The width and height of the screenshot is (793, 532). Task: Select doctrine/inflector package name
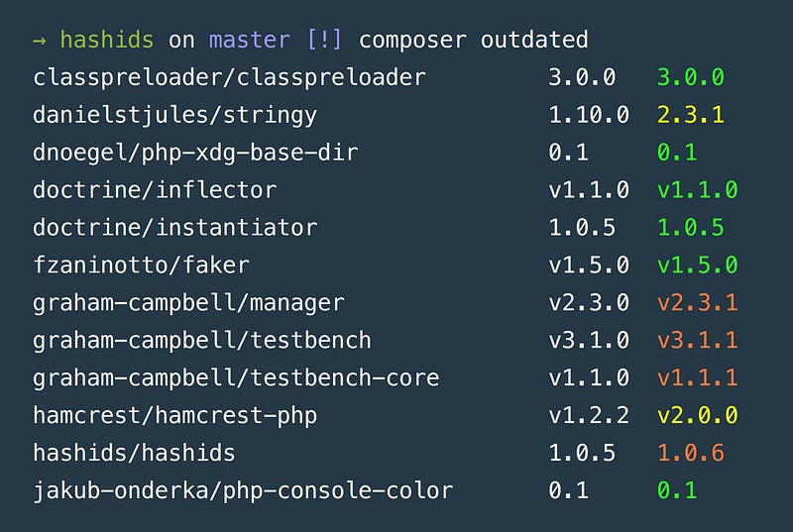click(x=155, y=190)
